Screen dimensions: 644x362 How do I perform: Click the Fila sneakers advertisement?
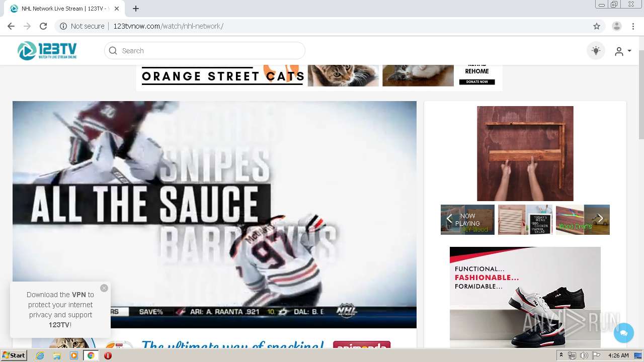coord(525,297)
